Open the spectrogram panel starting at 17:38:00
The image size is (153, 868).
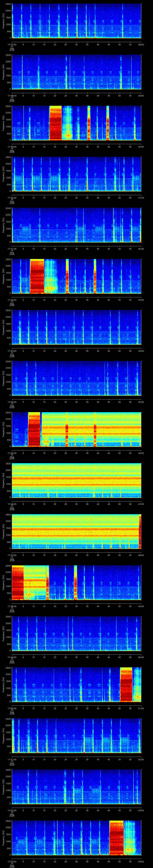point(76,72)
